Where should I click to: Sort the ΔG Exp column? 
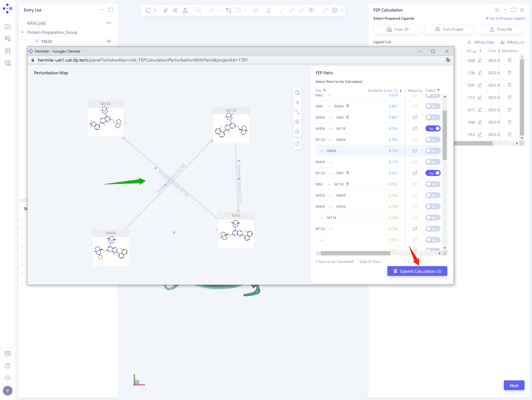coord(480,51)
